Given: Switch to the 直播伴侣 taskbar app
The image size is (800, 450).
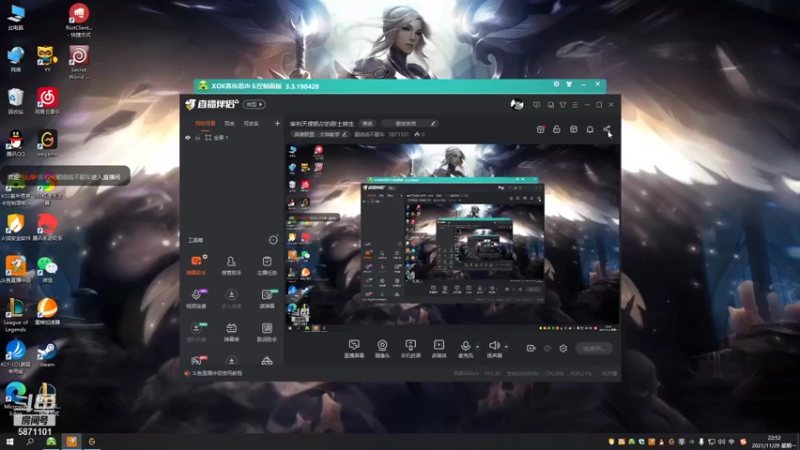Looking at the screenshot, I should pos(71,441).
